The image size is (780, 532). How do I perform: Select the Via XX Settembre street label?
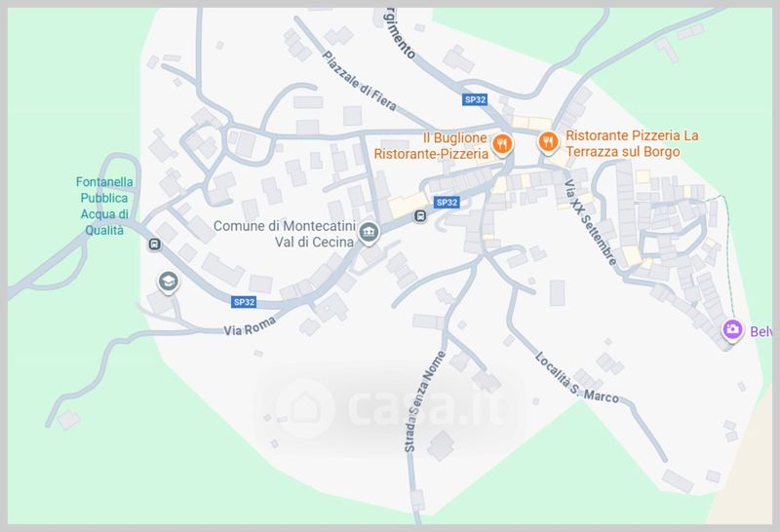[x=591, y=222]
